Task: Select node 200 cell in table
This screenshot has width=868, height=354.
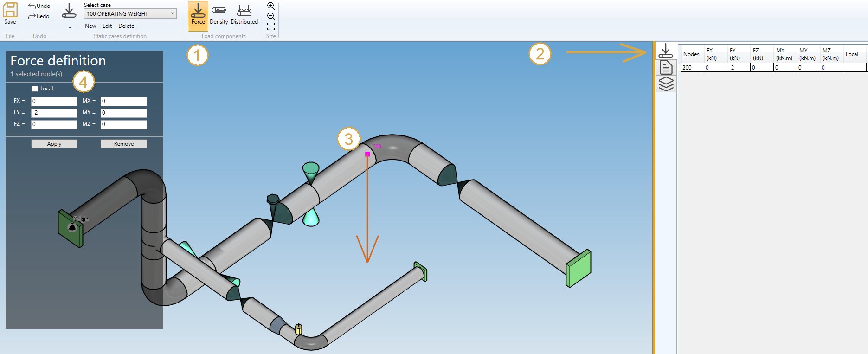Action: [x=692, y=68]
